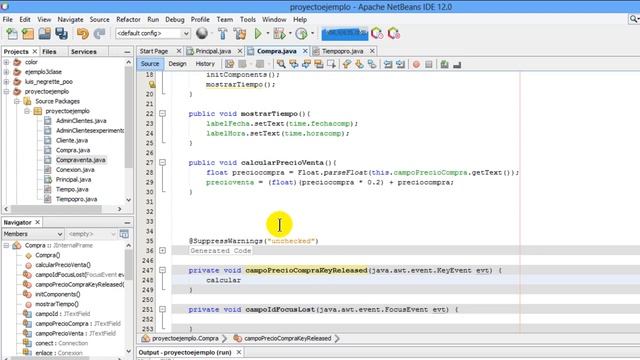
Task: Click the Last Edit icon in editor toolbar
Action: tap(229, 64)
